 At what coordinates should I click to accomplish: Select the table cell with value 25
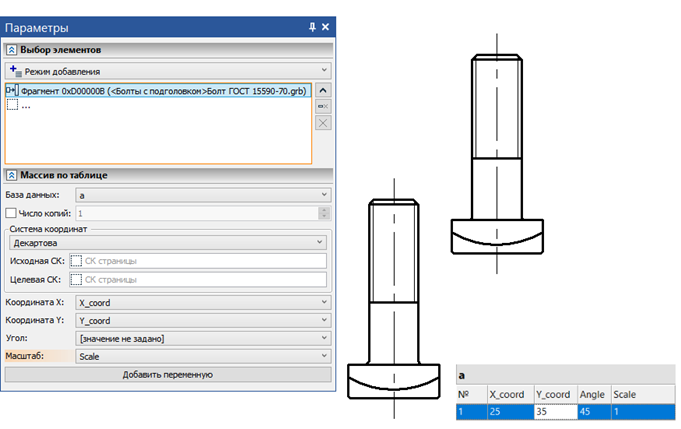click(x=510, y=412)
